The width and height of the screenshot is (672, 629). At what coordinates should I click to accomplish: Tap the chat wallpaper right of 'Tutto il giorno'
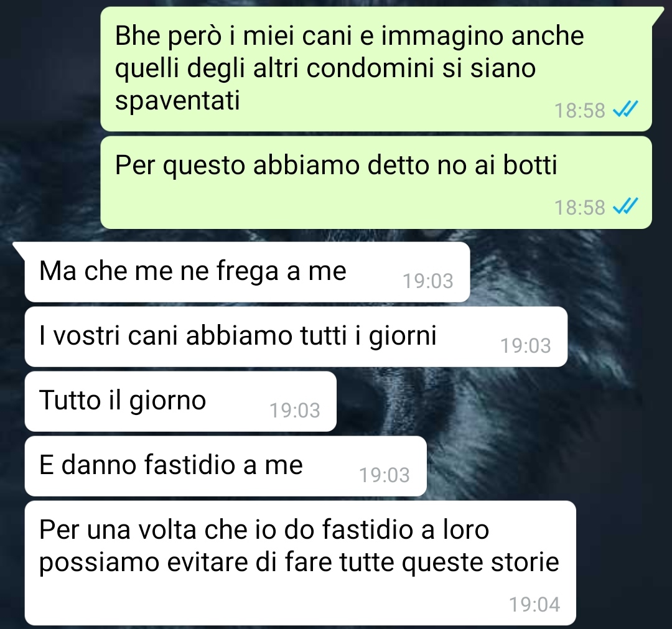(x=493, y=401)
